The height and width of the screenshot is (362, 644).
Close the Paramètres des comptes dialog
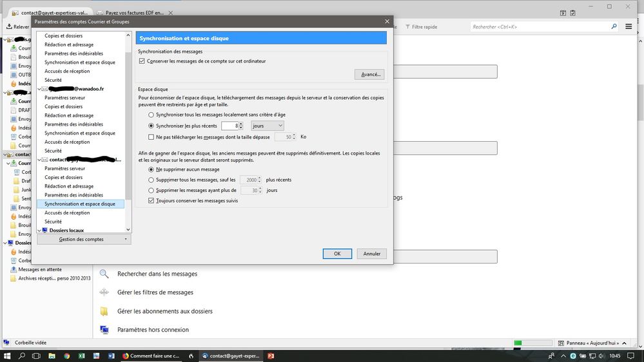coord(387,21)
